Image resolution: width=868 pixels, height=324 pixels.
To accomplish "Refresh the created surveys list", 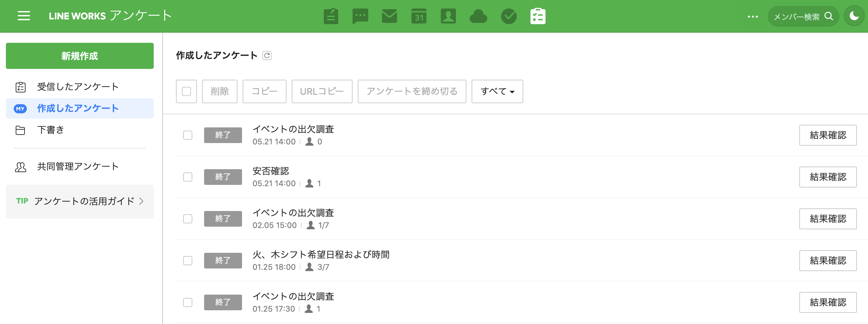I will (x=267, y=56).
